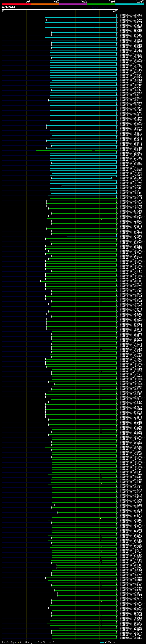Select the UniRef100_Q7DLX7 label

(x=131, y=53)
